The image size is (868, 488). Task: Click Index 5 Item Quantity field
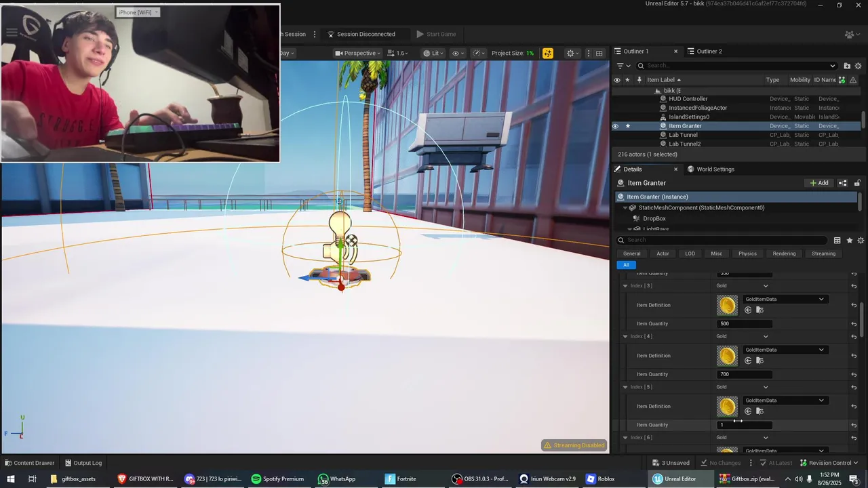(x=744, y=425)
